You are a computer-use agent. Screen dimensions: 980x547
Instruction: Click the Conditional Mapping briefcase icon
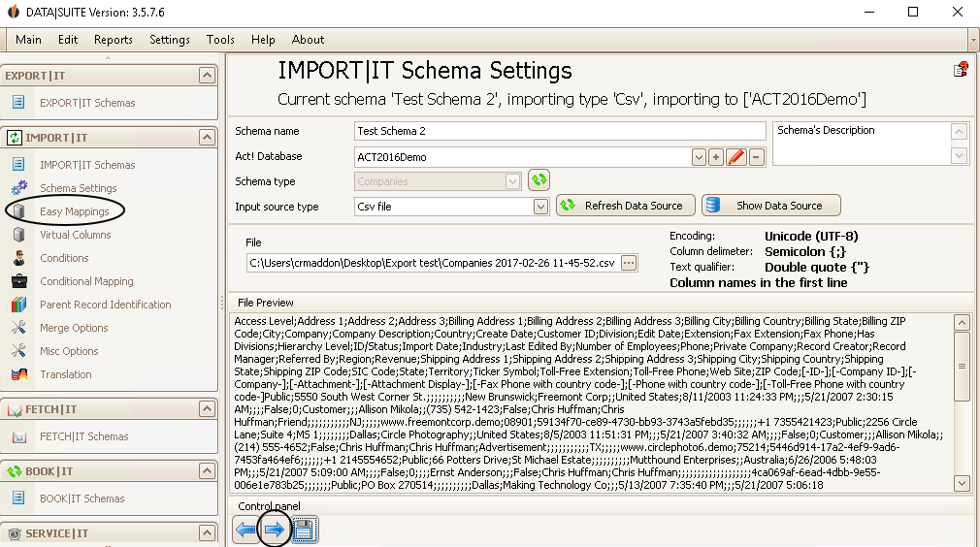pos(18,281)
